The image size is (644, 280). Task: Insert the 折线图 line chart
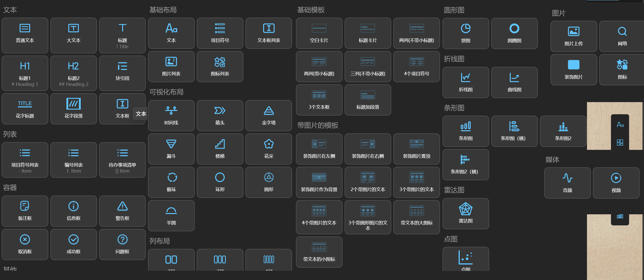(x=466, y=82)
